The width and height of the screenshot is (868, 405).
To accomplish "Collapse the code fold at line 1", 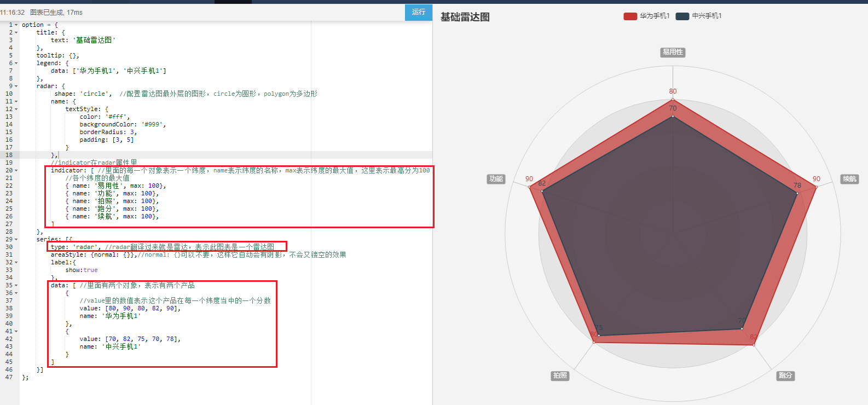I will coord(16,25).
